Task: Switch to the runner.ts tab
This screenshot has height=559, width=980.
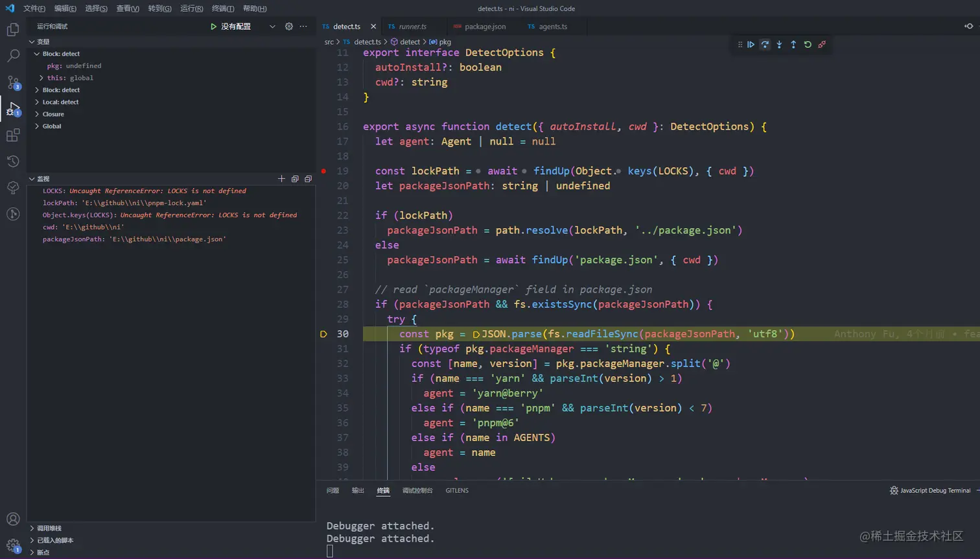Action: point(413,27)
